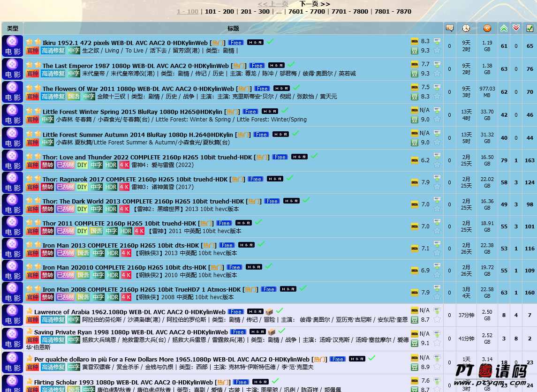The height and width of the screenshot is (392, 537).
Task: Bookmark Iron Man 2008 with its star
Action: (437, 297)
